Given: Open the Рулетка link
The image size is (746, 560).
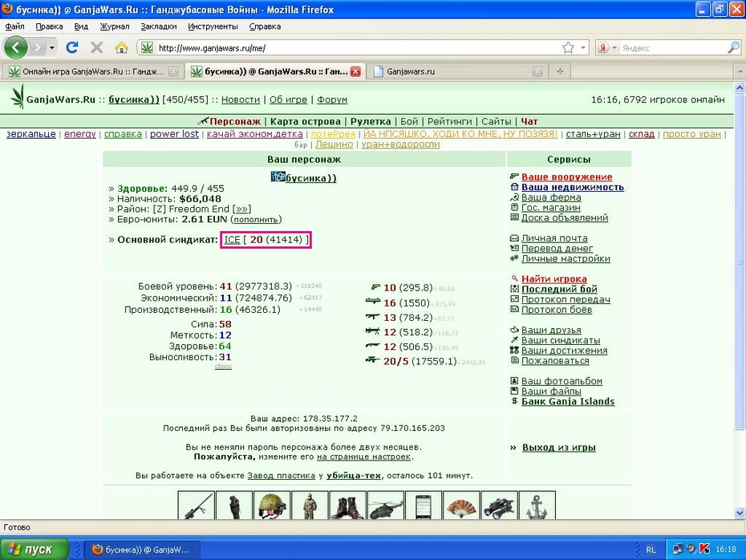Looking at the screenshot, I should pyautogui.click(x=371, y=121).
